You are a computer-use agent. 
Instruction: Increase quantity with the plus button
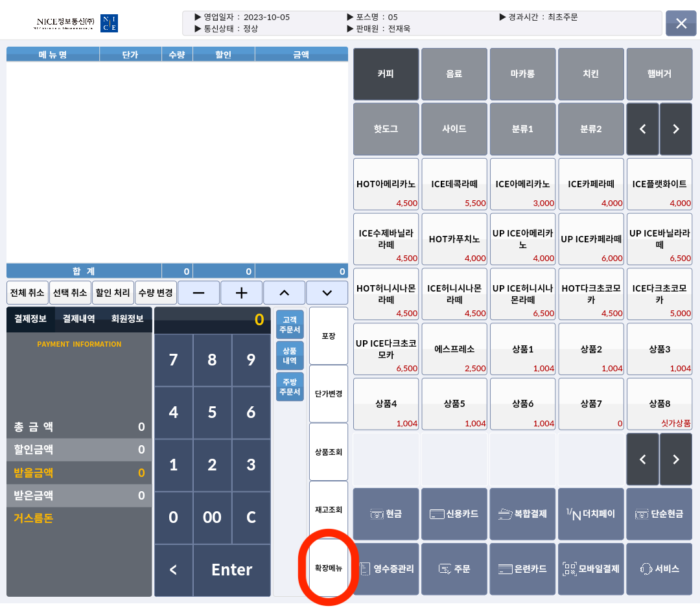tap(241, 293)
